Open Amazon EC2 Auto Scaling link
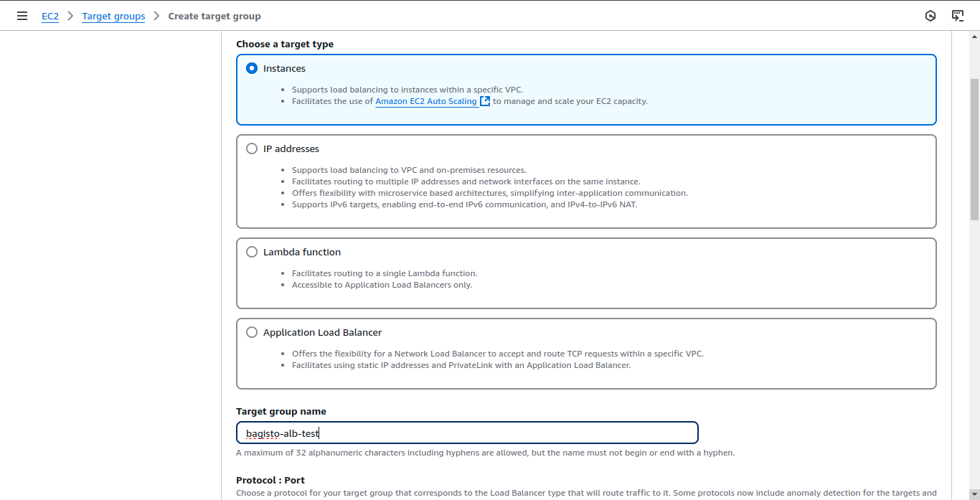 (433, 101)
